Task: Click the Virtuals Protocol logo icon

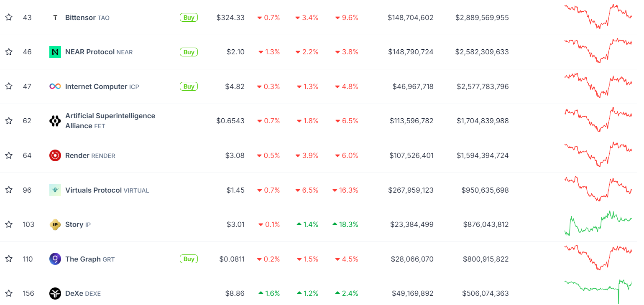Action: (55, 190)
